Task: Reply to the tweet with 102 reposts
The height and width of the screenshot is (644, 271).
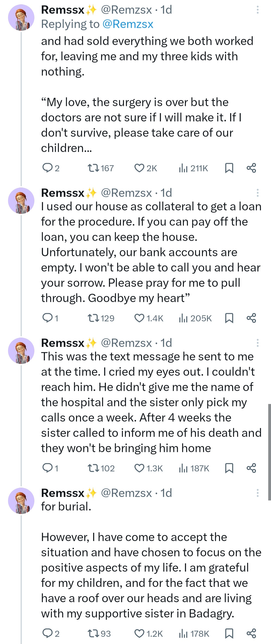Action: (47, 468)
